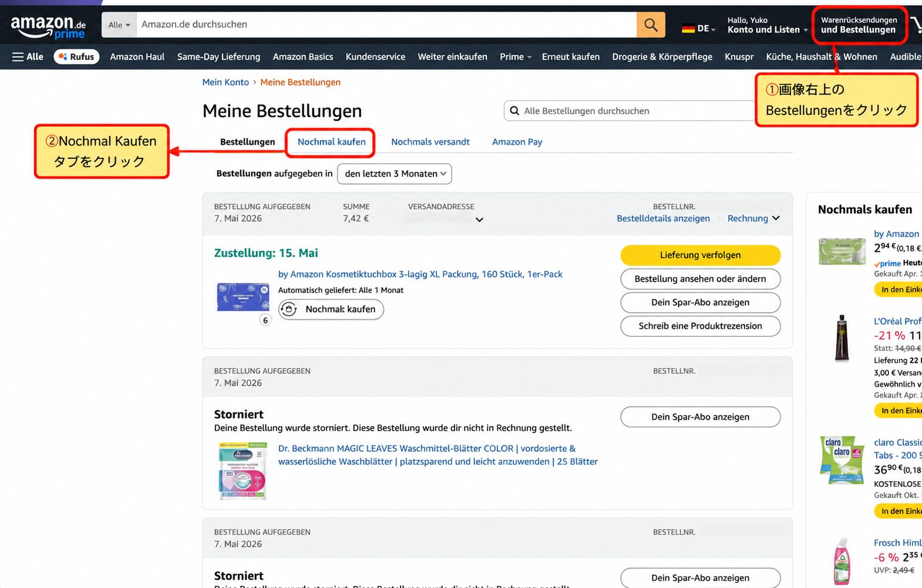922x588 pixels.
Task: Open the DE language selector
Action: pos(699,28)
